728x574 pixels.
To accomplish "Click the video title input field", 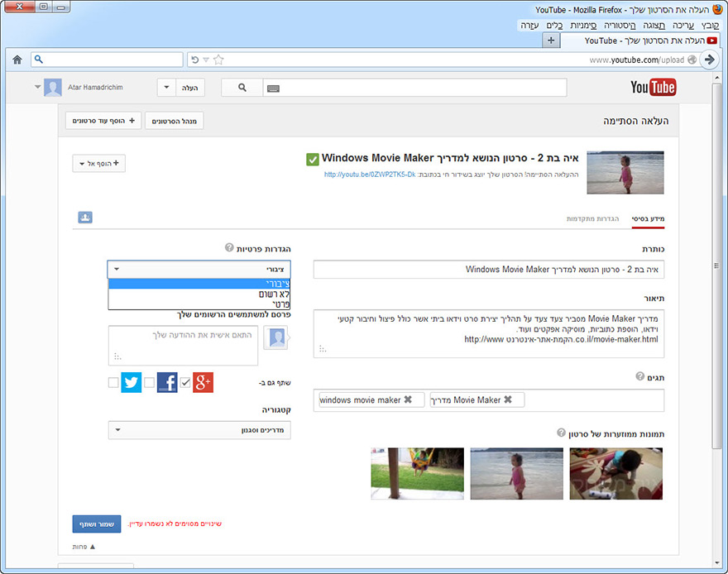I will (489, 269).
